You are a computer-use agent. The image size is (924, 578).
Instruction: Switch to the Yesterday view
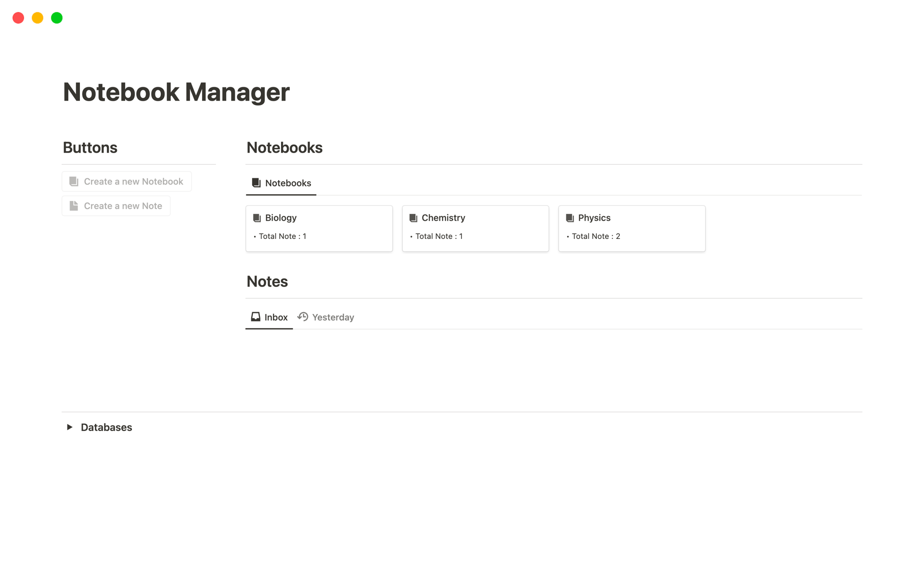pos(333,317)
